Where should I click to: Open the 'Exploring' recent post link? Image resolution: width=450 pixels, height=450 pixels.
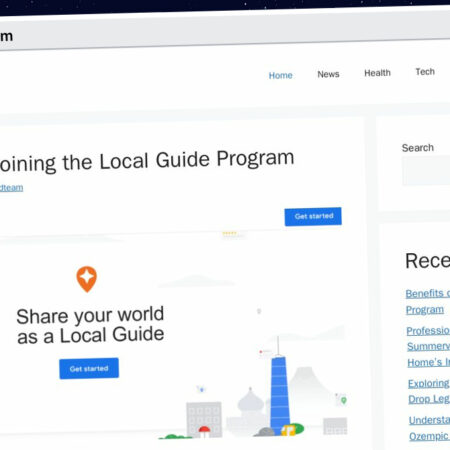click(429, 391)
